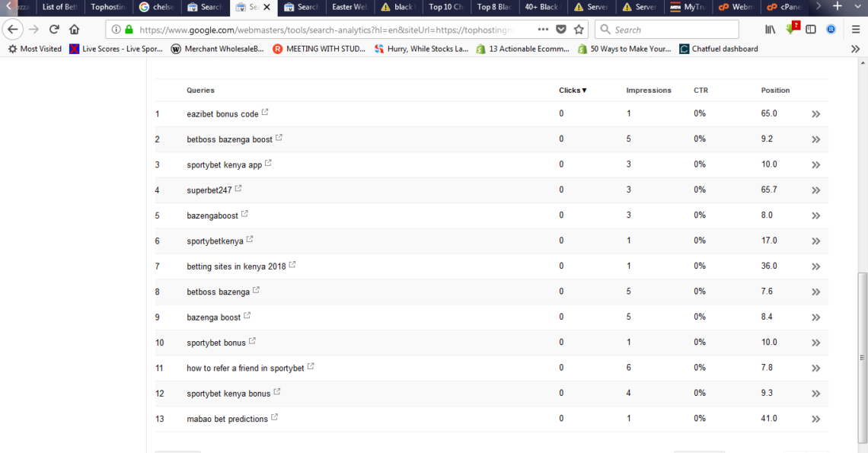Expand details for bazengaboost row

816,216
